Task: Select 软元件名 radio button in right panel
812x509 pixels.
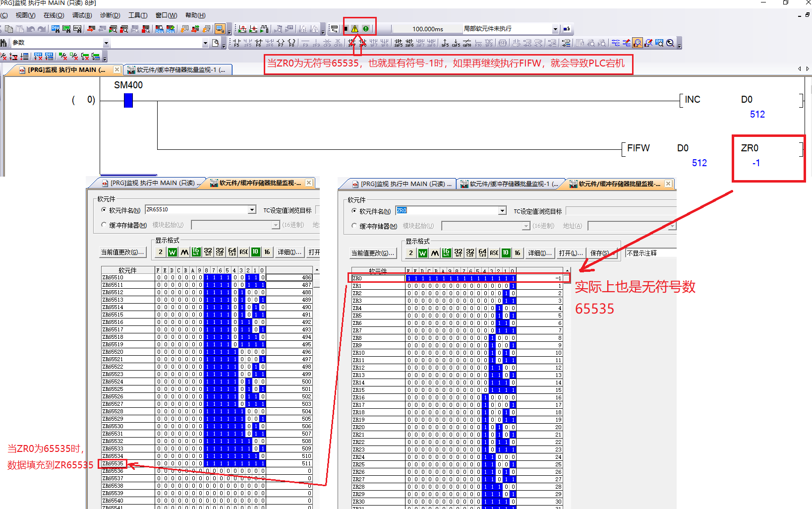Action: click(354, 211)
